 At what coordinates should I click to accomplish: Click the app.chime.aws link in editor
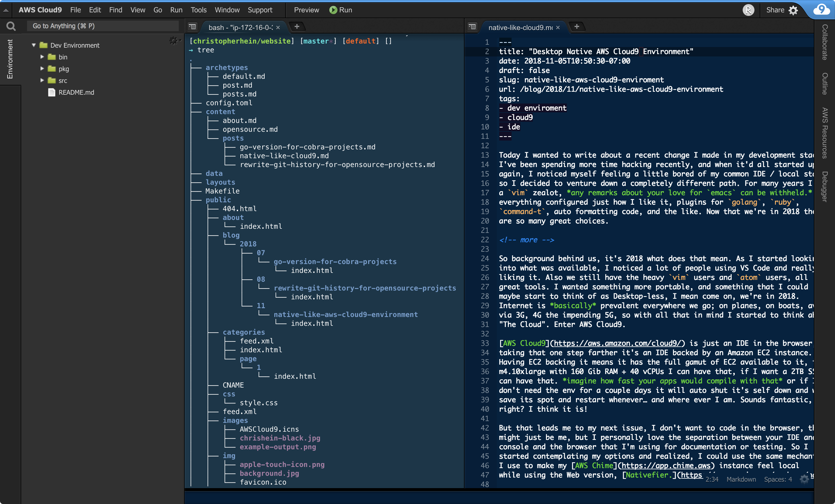coord(666,466)
